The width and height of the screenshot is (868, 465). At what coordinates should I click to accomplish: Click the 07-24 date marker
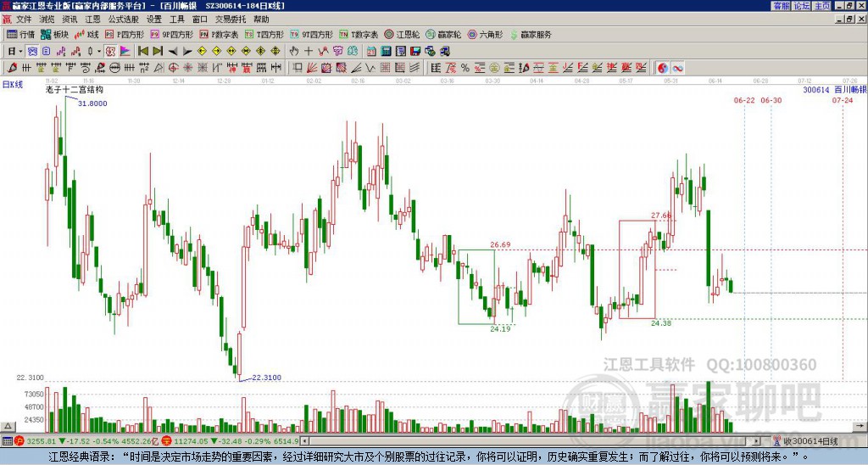842,100
